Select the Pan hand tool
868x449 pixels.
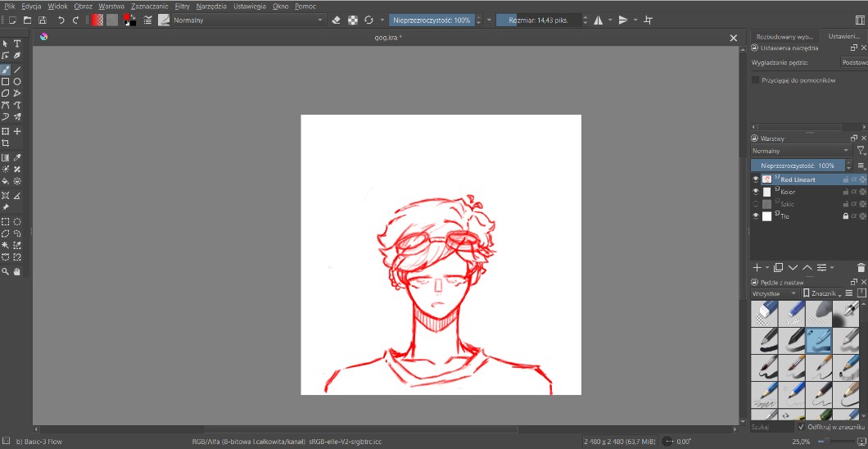[x=17, y=271]
